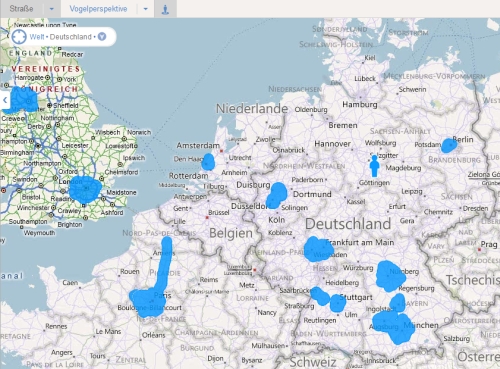Click the Frankfurt am Main label
The height and width of the screenshot is (369, 500).
(360, 242)
